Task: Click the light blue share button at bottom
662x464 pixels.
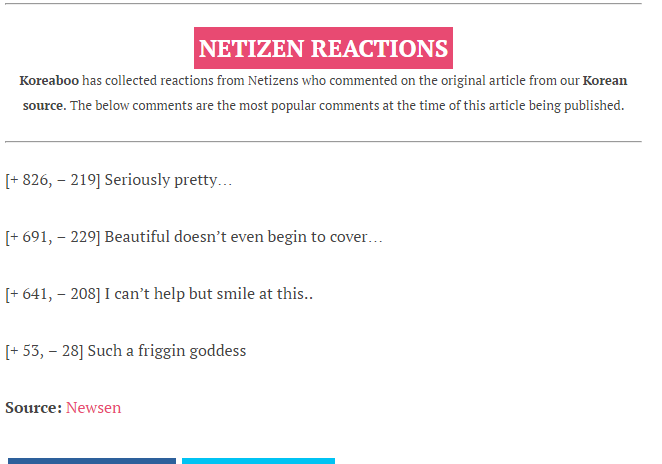Action: (x=258, y=461)
